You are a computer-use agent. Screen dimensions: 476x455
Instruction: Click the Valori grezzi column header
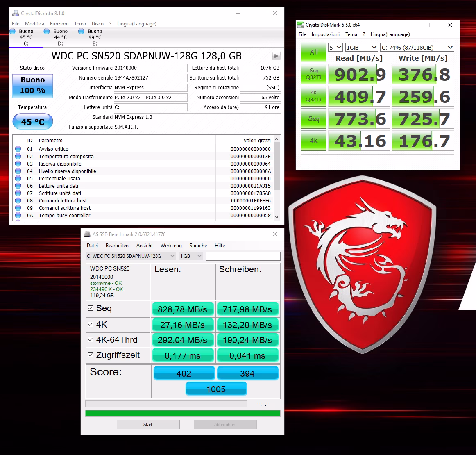tap(257, 140)
